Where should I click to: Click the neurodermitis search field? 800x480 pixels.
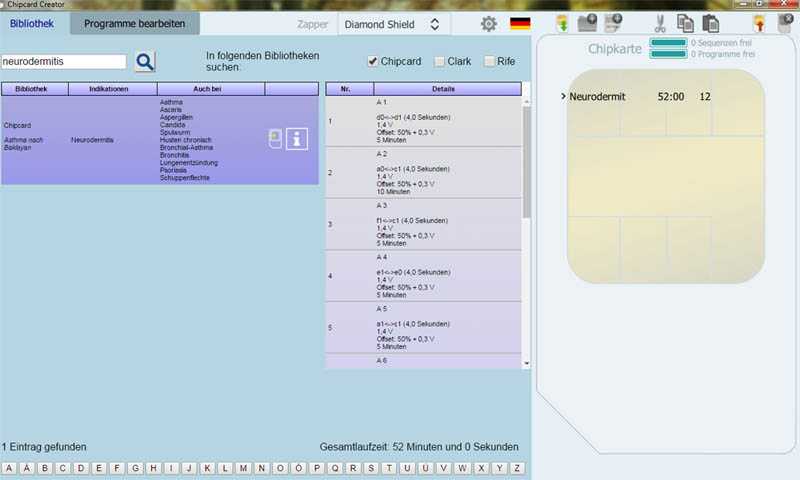(64, 62)
